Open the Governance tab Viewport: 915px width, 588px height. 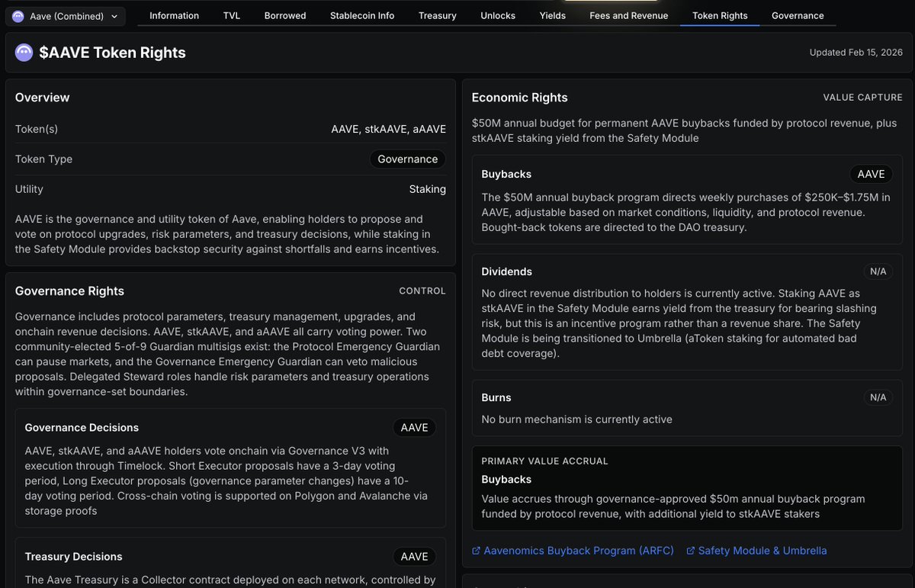click(798, 15)
